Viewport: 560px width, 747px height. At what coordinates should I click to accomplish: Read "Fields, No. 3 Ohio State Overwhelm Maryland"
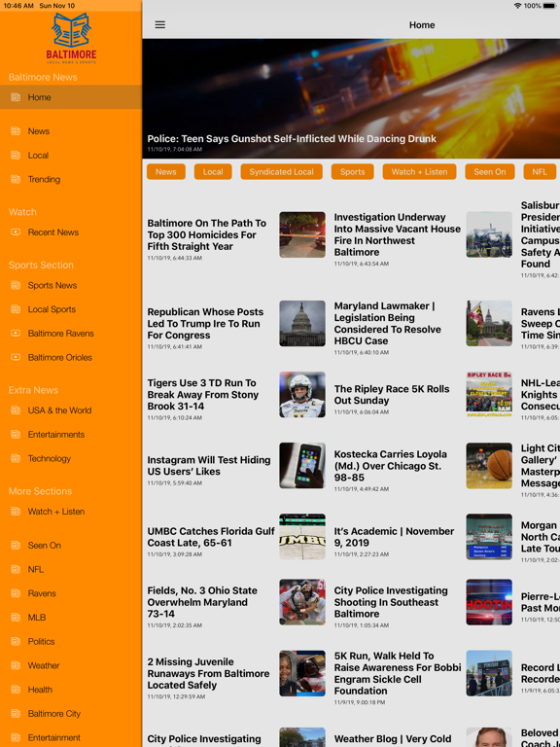point(202,602)
